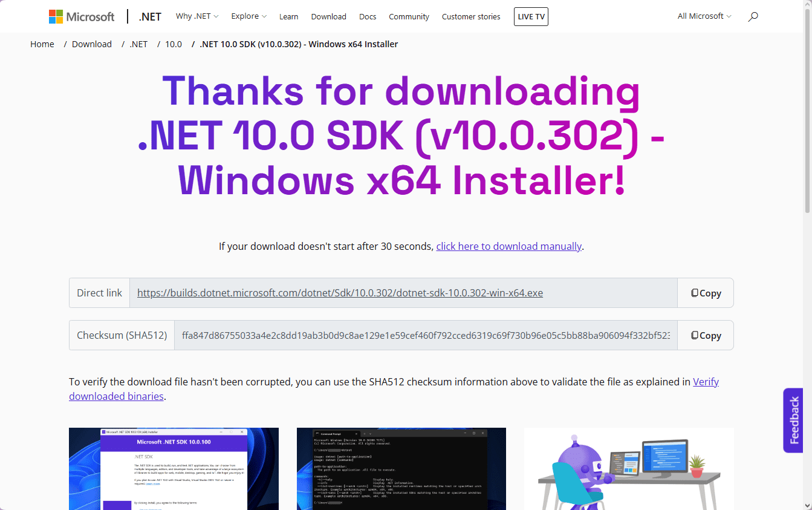Click the checksum hash field

pos(426,335)
